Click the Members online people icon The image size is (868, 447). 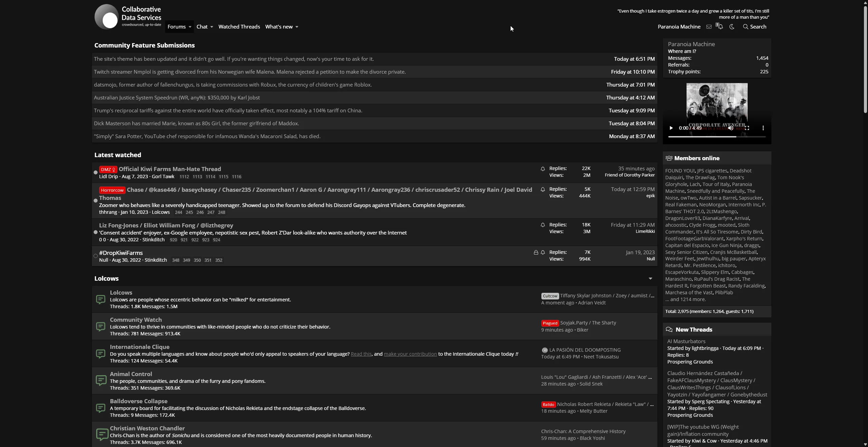(669, 158)
